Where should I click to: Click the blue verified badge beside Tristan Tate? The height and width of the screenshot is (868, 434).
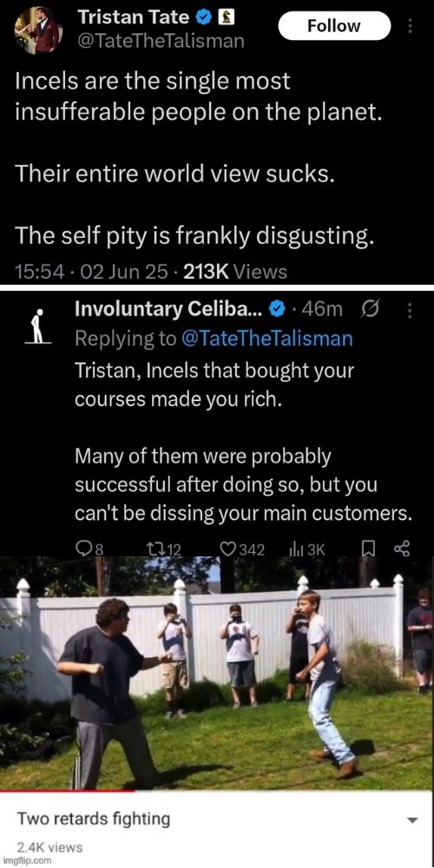point(203,17)
